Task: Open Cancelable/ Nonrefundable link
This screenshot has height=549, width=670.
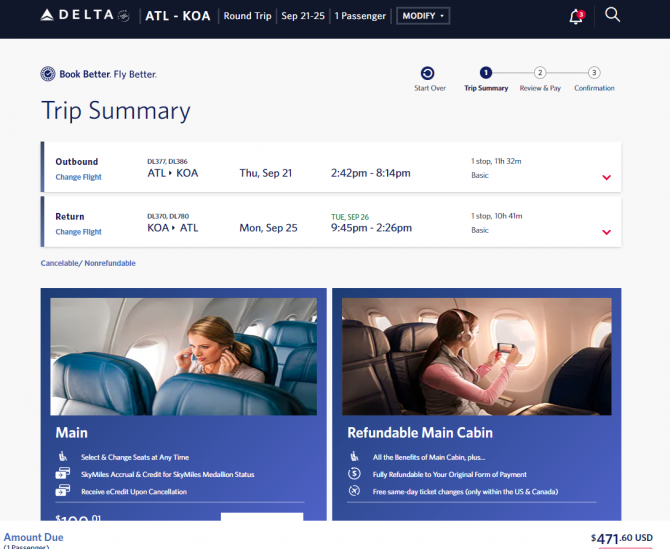Action: click(88, 263)
